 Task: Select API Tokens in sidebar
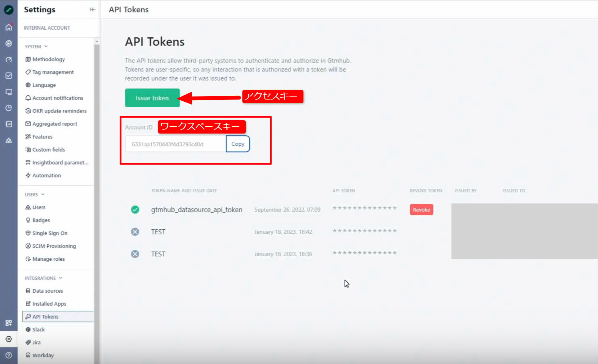58,317
